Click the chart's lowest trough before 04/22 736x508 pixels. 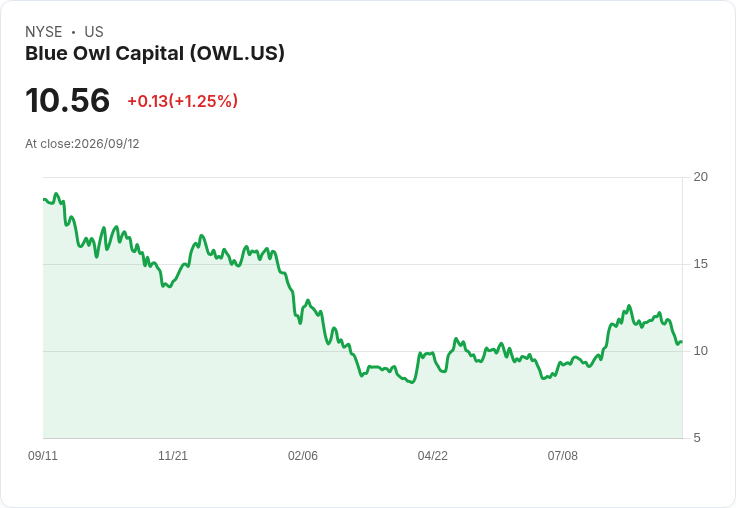click(x=412, y=382)
